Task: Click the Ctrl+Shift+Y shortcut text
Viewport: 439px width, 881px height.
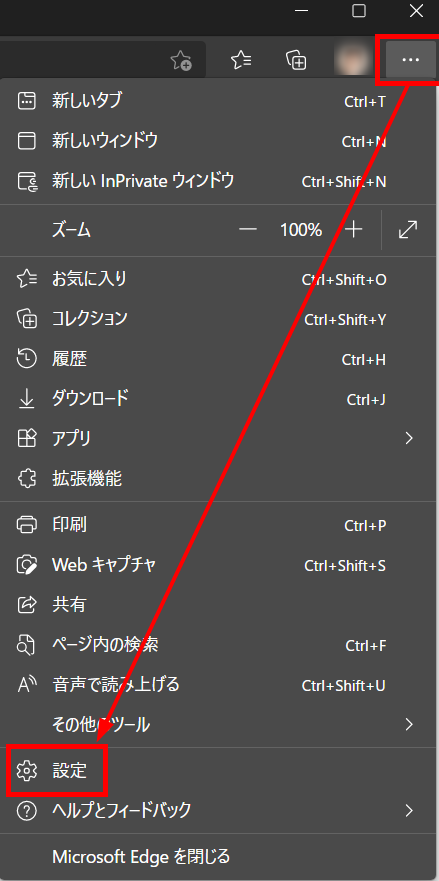Action: click(x=345, y=320)
